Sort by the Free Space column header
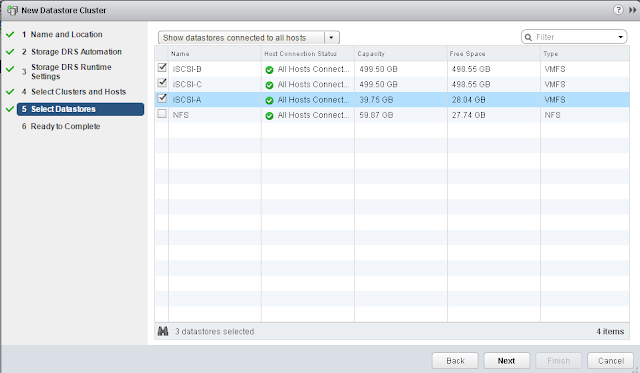The image size is (640, 373). tap(494, 53)
